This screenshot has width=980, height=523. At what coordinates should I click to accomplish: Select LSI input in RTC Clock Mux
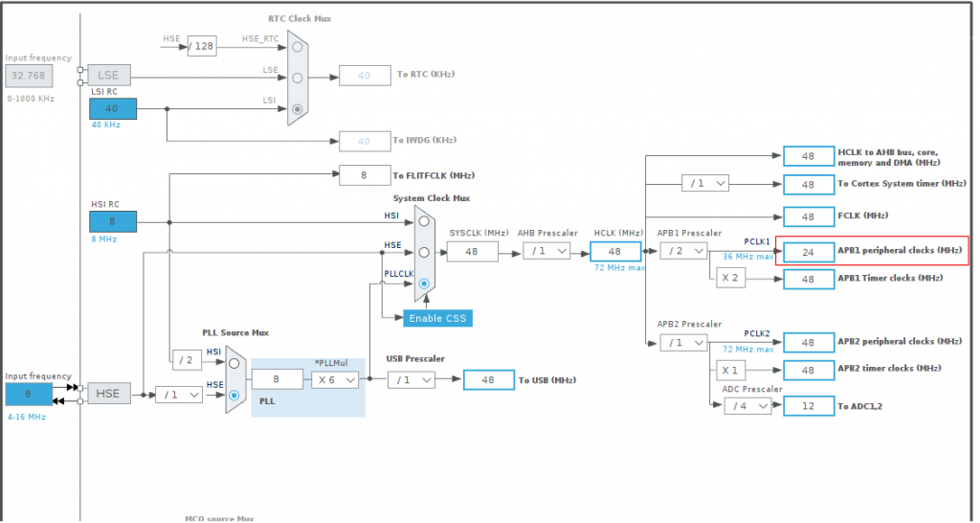pyautogui.click(x=298, y=109)
